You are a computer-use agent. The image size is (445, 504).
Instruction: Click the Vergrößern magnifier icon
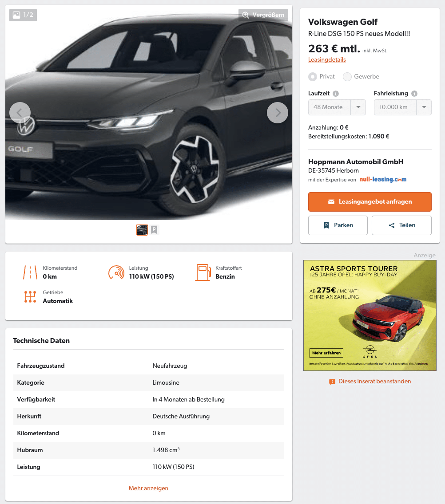tap(246, 15)
